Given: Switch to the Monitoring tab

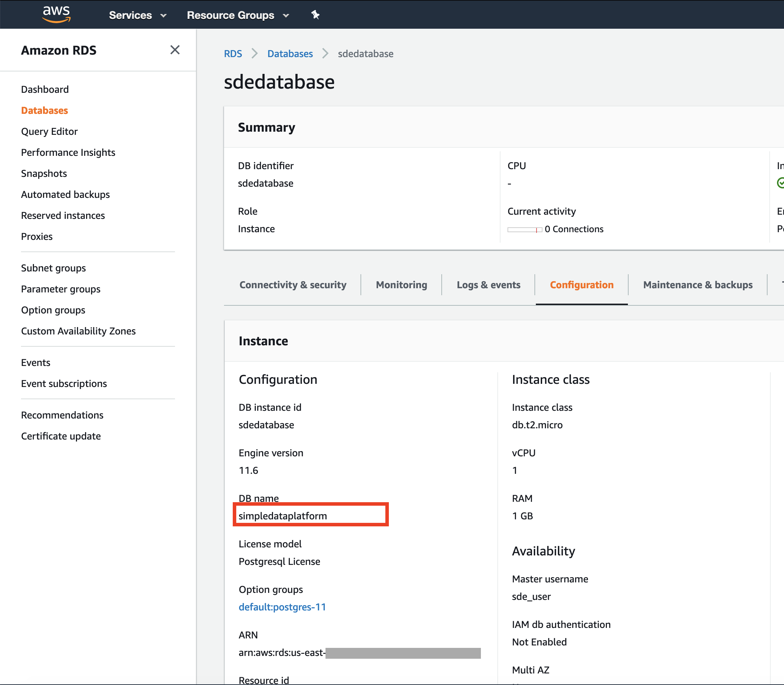Looking at the screenshot, I should [401, 285].
